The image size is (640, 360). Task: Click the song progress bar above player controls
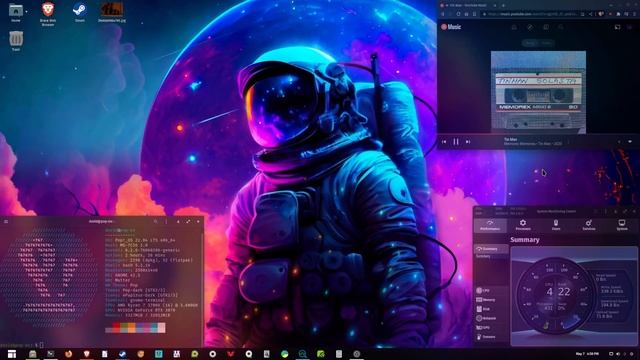click(x=538, y=134)
